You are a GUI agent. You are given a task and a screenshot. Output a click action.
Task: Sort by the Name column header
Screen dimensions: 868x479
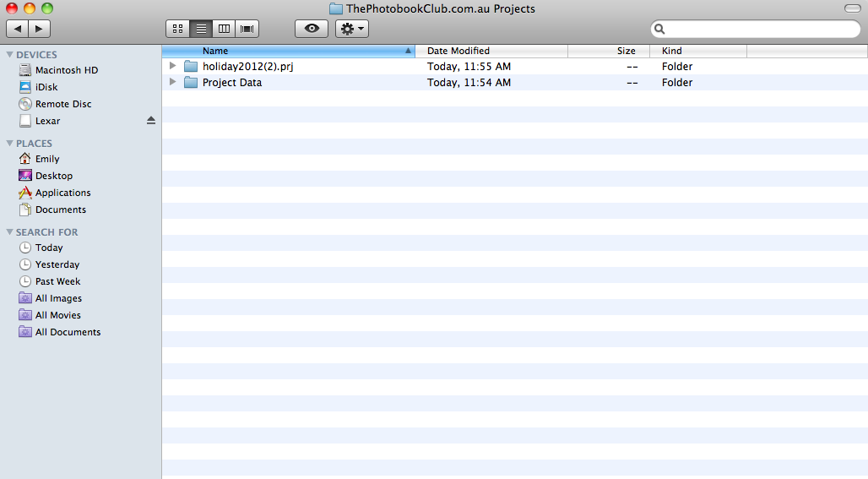coord(289,51)
